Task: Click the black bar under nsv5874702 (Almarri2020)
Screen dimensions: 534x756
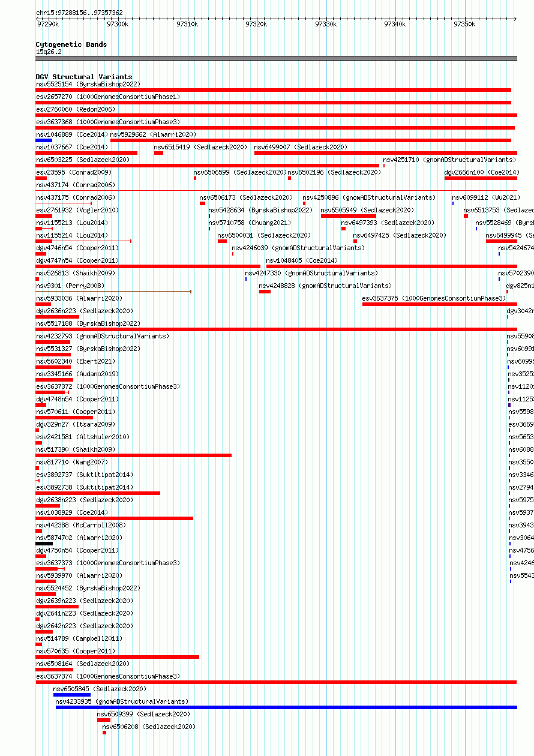Action: (x=44, y=544)
